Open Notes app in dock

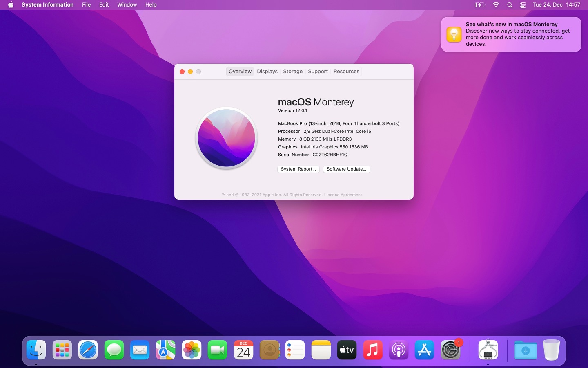321,350
